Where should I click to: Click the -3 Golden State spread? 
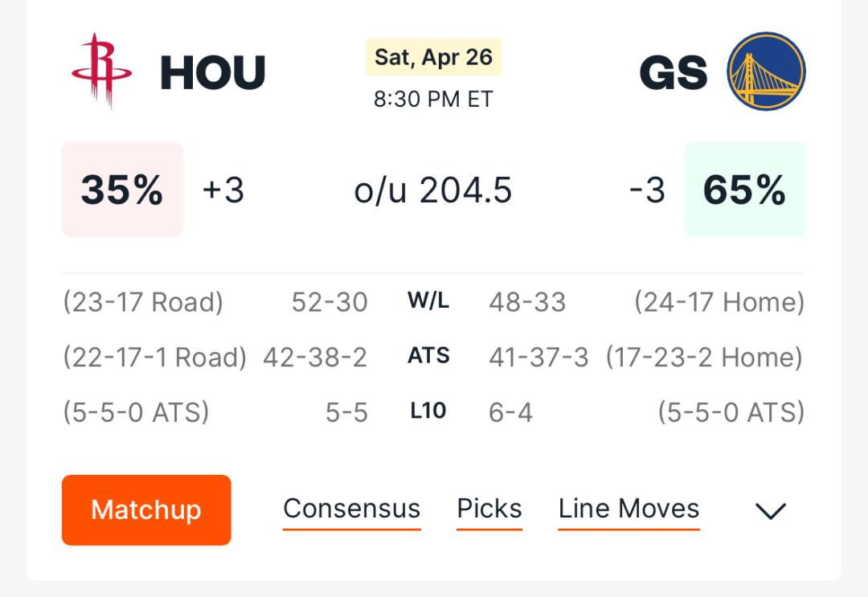[646, 190]
